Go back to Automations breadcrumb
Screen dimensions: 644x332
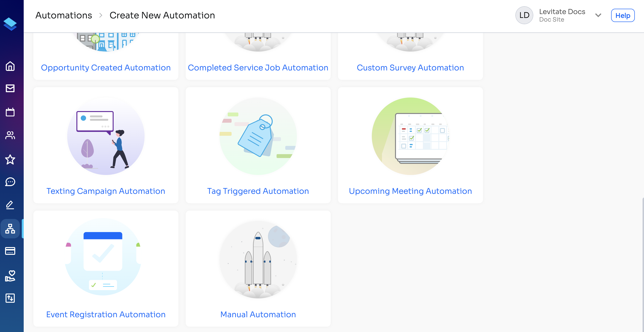(64, 15)
